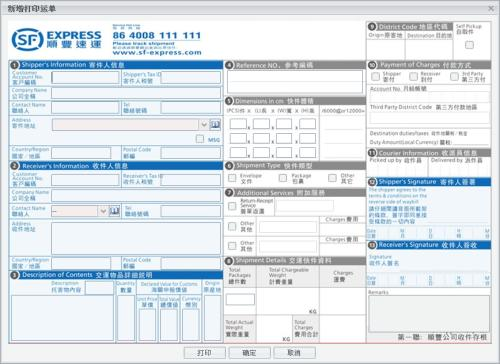This screenshot has height=364, width=500.
Task: Close the waybill dialog window
Action: (491, 8)
